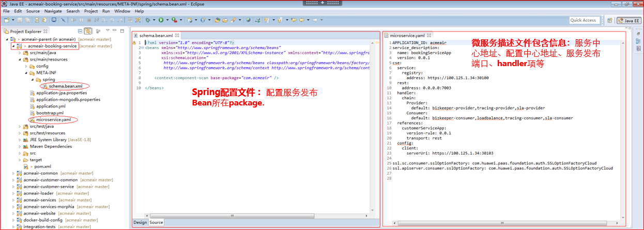Expand the acmeair-common project node
The height and width of the screenshot is (230, 644).
[12, 173]
